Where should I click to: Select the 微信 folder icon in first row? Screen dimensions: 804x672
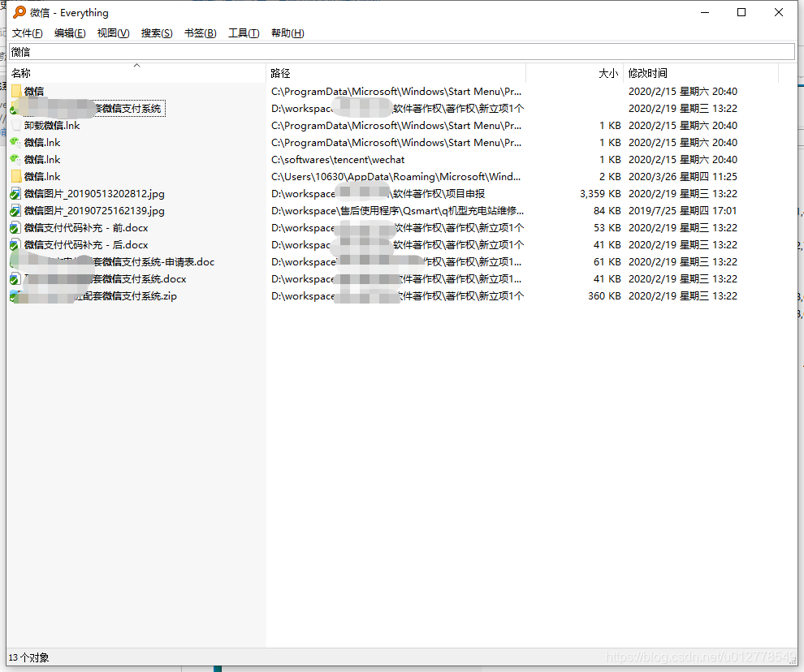point(16,91)
